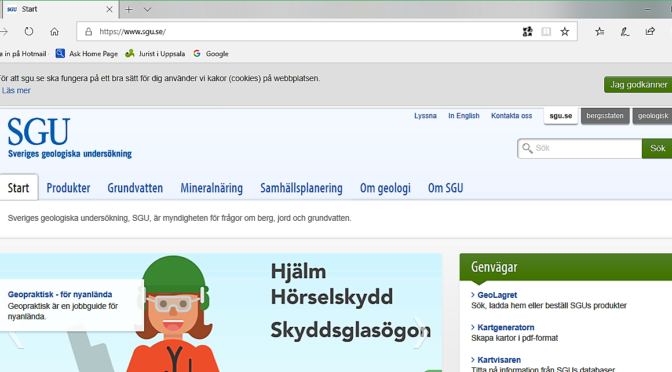Open reading view book icon
The height and width of the screenshot is (372, 672).
(x=546, y=31)
